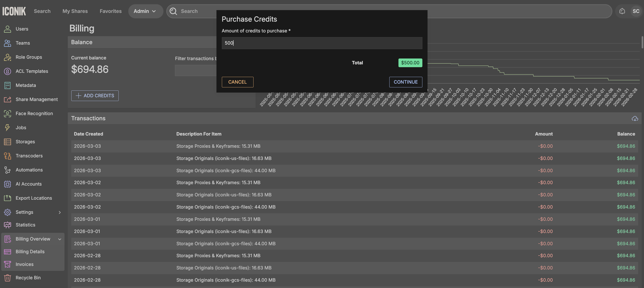644x288 pixels.
Task: Click the credits amount input field
Action: tap(322, 43)
